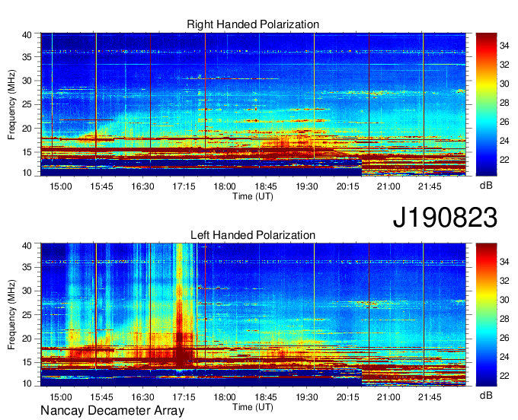Click the 30 frequency label on the bottom plot

27,291
